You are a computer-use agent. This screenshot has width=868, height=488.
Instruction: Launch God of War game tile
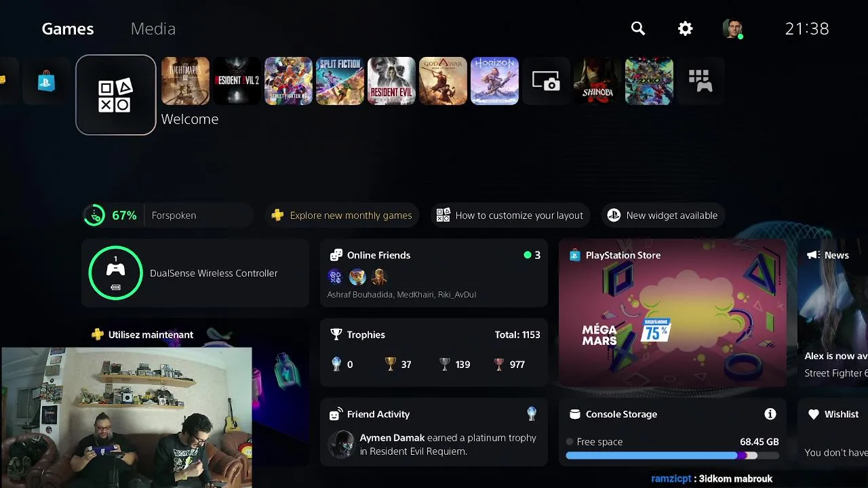pyautogui.click(x=443, y=81)
